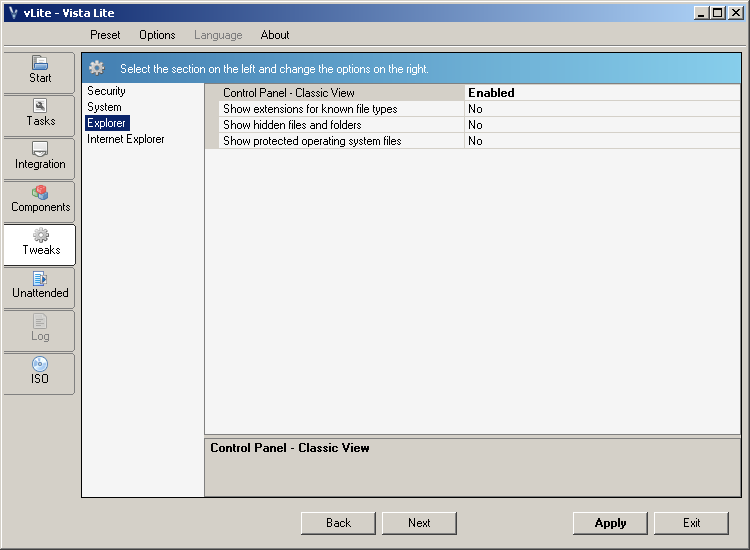Open the Preset menu
Image resolution: width=750 pixels, height=550 pixels.
tap(105, 35)
